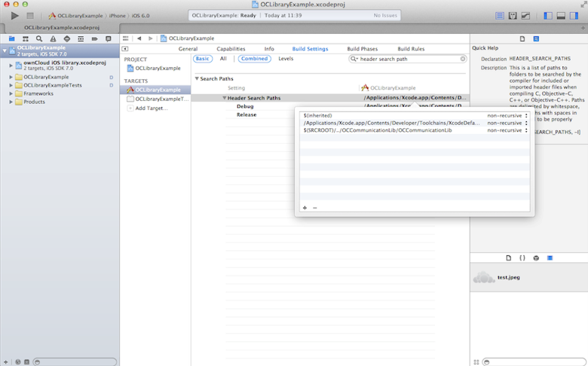Select the OCLibraryExampleTests folder
The height and width of the screenshot is (366, 588).
pos(52,85)
